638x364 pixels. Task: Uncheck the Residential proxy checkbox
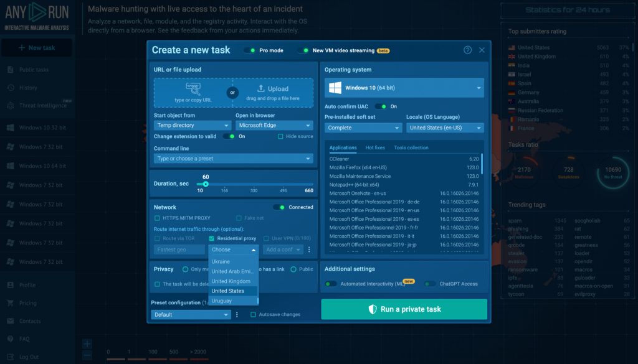coord(212,238)
